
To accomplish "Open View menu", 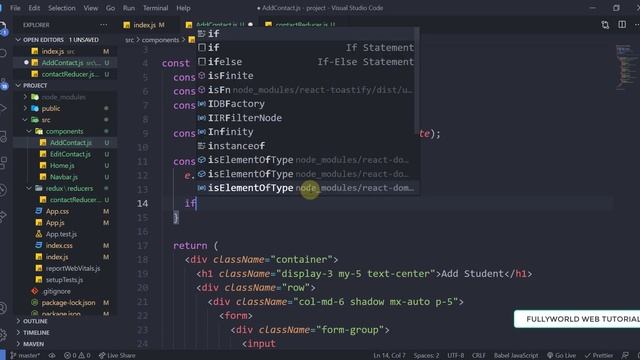I will pos(91,8).
